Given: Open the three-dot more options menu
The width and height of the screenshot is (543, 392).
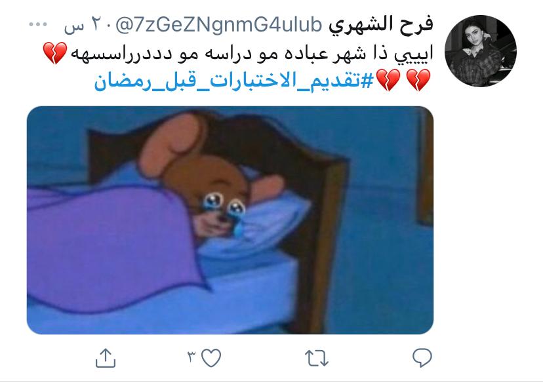Looking at the screenshot, I should (x=38, y=24).
